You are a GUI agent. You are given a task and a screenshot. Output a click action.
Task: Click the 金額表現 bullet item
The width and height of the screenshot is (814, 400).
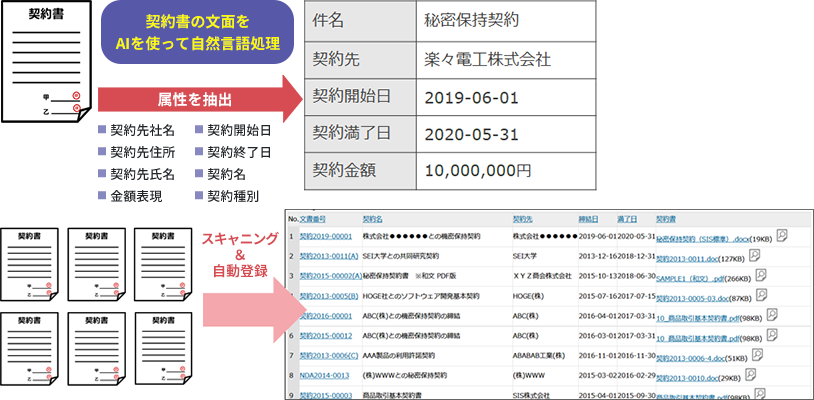(x=130, y=197)
